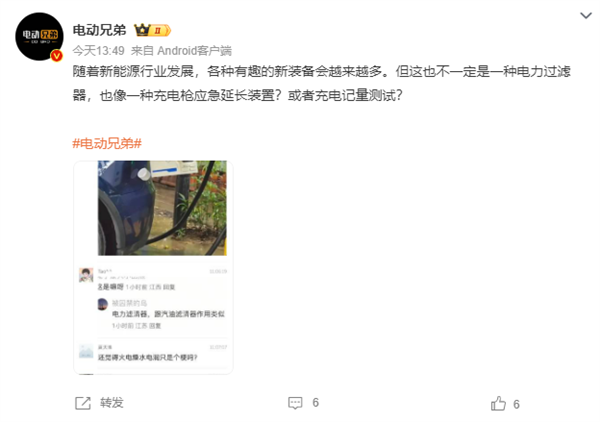
Task: Expand the post options chevron
Action: tap(586, 16)
